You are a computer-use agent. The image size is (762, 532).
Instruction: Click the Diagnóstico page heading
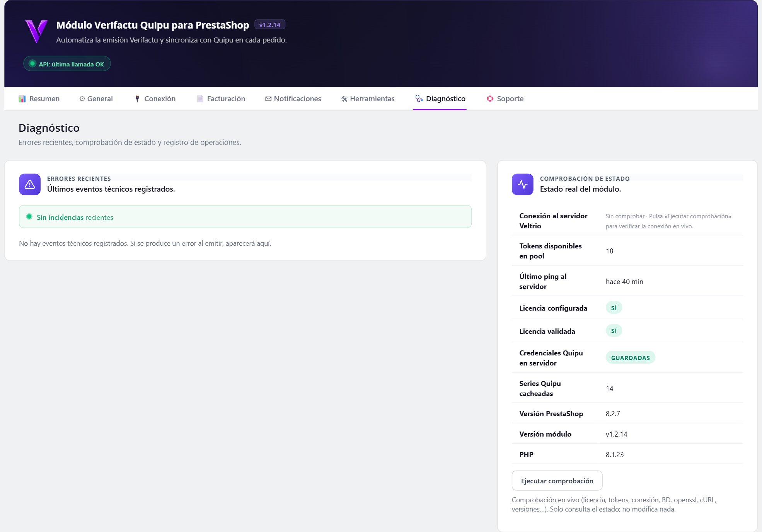pos(49,128)
